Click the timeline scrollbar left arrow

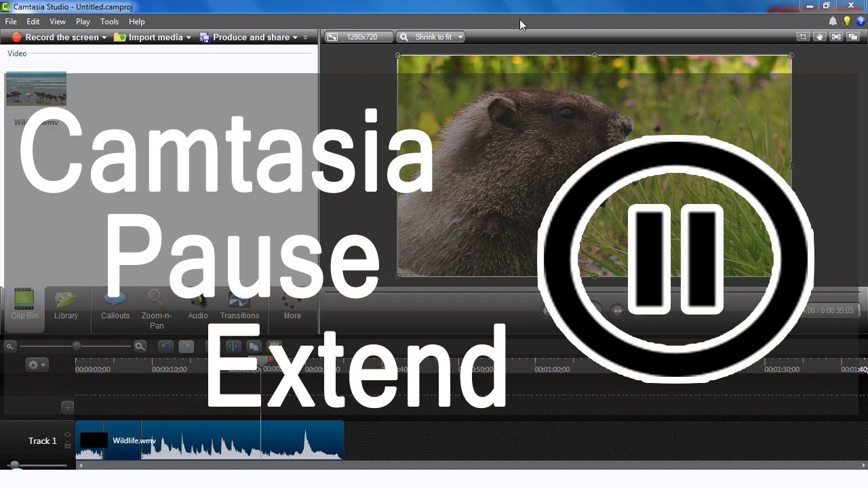coord(81,466)
